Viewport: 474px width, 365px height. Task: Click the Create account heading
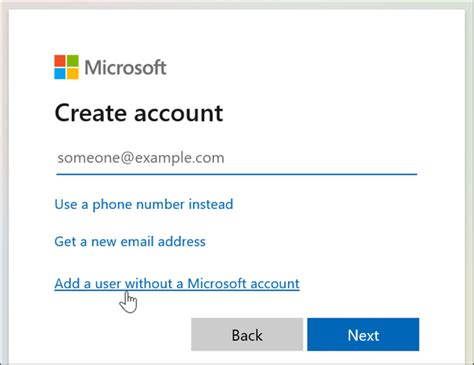[139, 113]
